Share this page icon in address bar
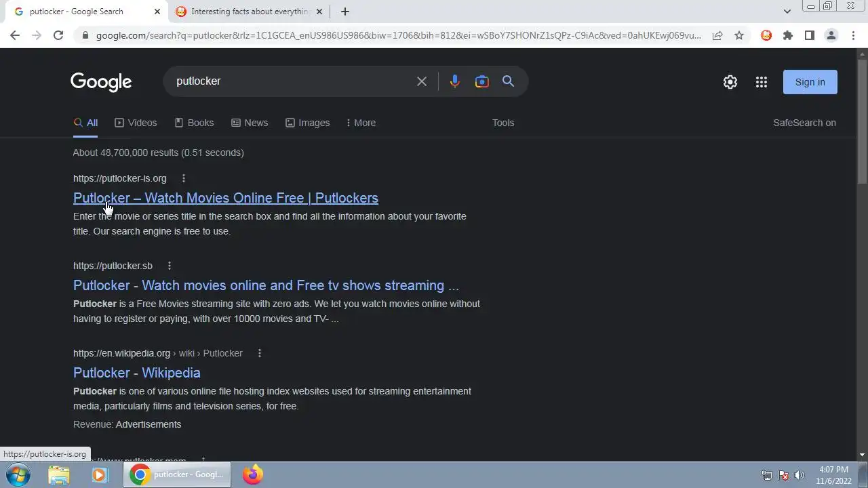 point(717,35)
